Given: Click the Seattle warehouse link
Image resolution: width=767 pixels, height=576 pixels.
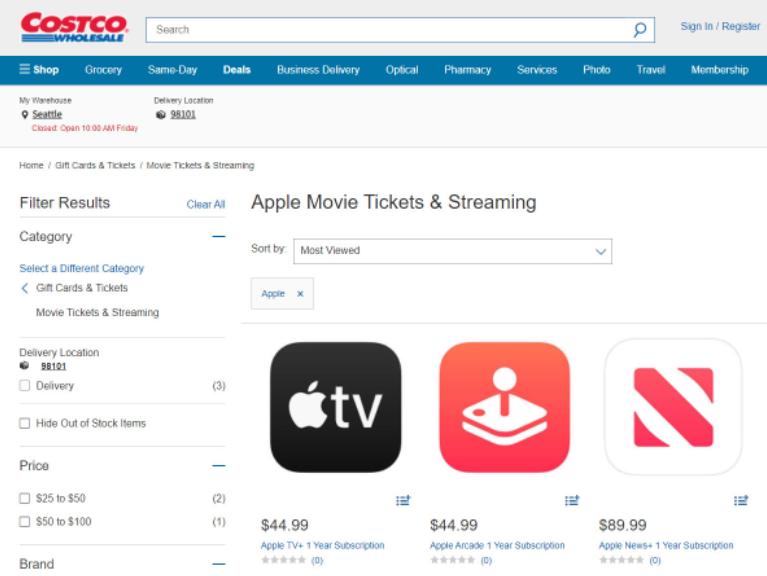Looking at the screenshot, I should (47, 114).
